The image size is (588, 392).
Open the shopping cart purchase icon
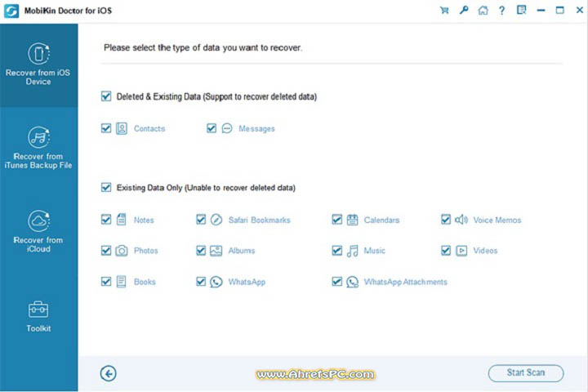coord(444,10)
